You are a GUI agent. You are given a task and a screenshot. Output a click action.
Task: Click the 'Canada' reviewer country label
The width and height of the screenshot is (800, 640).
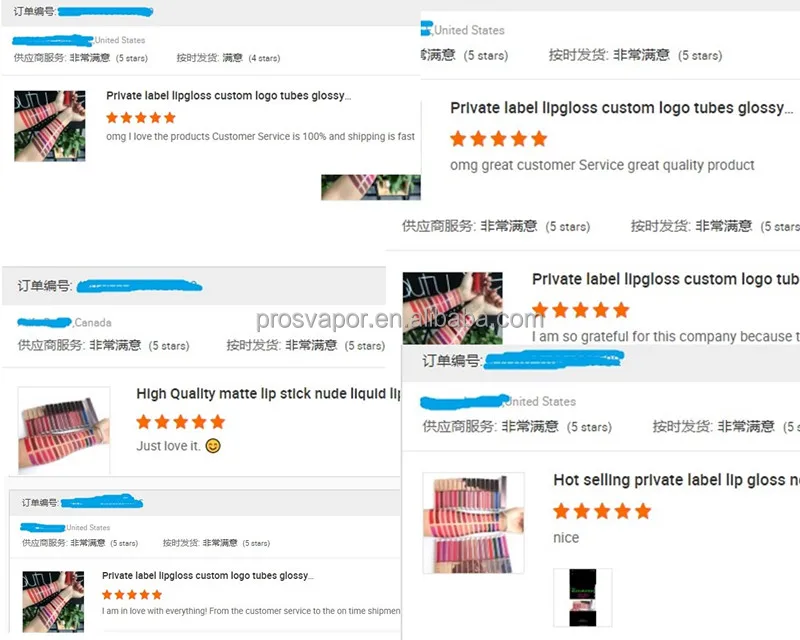pyautogui.click(x=93, y=323)
